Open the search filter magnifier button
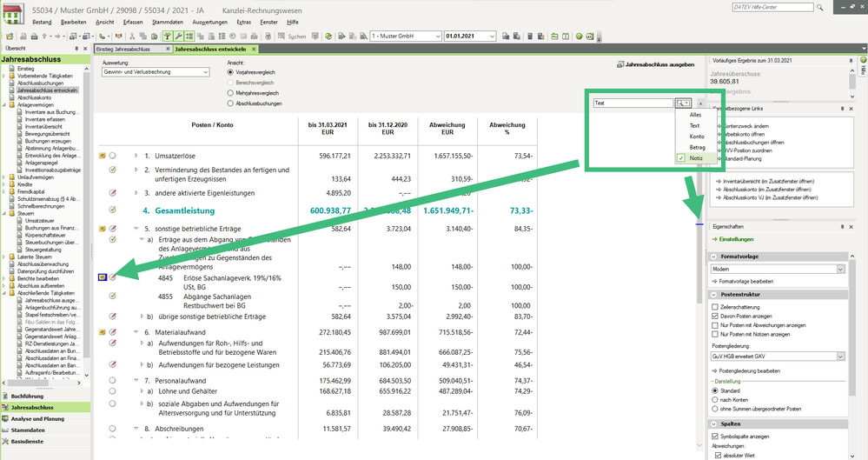 pyautogui.click(x=683, y=103)
